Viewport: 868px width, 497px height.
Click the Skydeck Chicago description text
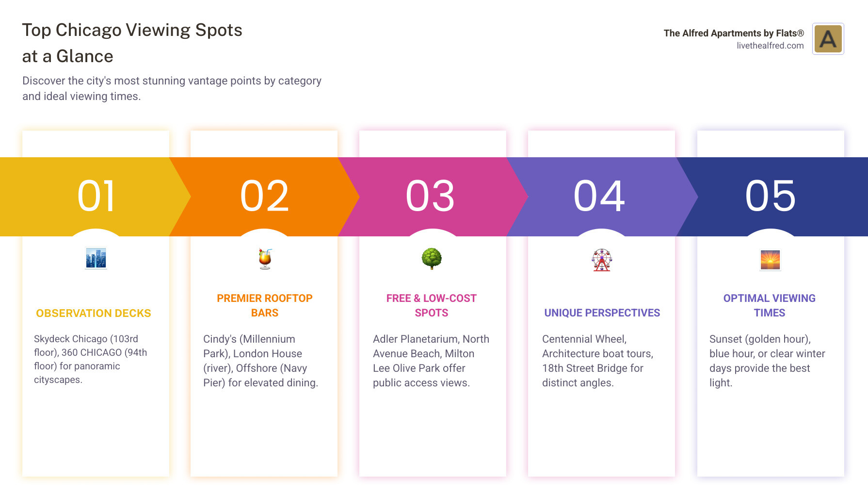[x=91, y=359]
